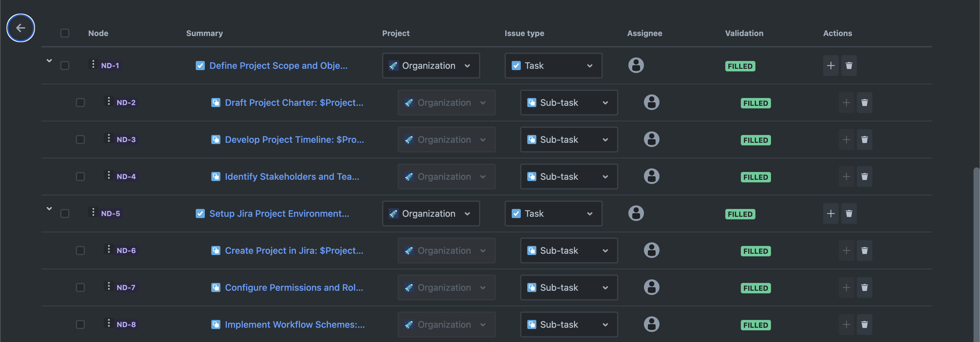Viewport: 980px width, 342px height.
Task: Click the back arrow button
Action: pos(20,28)
